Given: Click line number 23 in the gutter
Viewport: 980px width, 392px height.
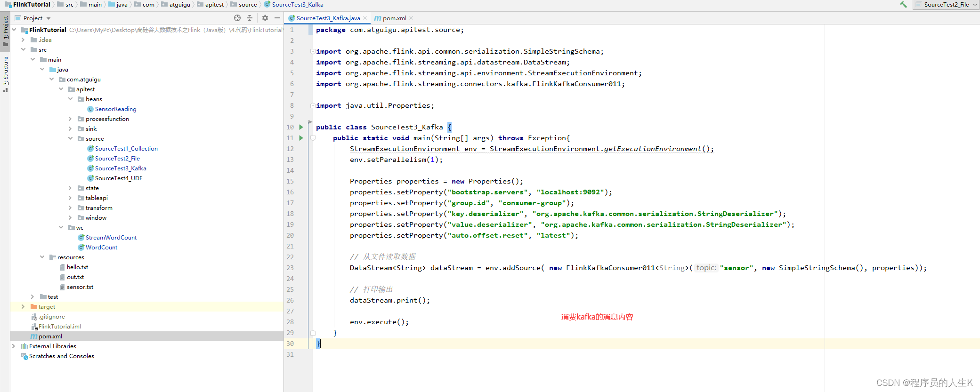Looking at the screenshot, I should coord(290,268).
